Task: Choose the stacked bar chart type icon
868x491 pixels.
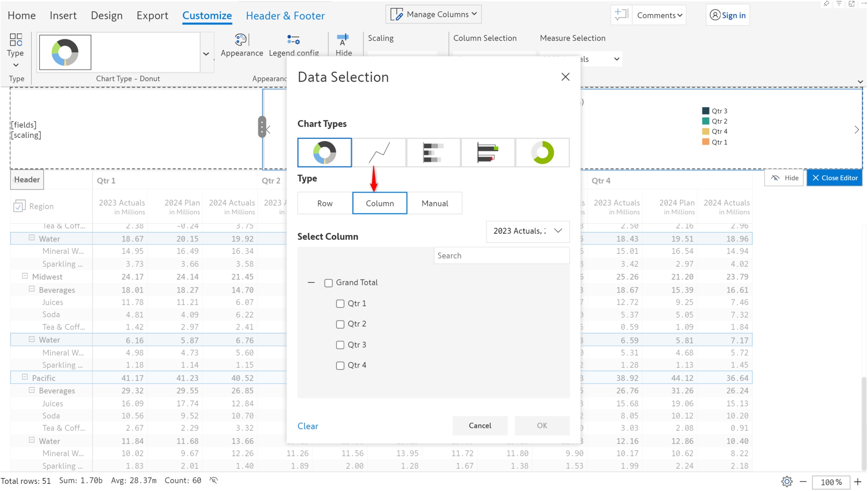Action: pos(433,152)
